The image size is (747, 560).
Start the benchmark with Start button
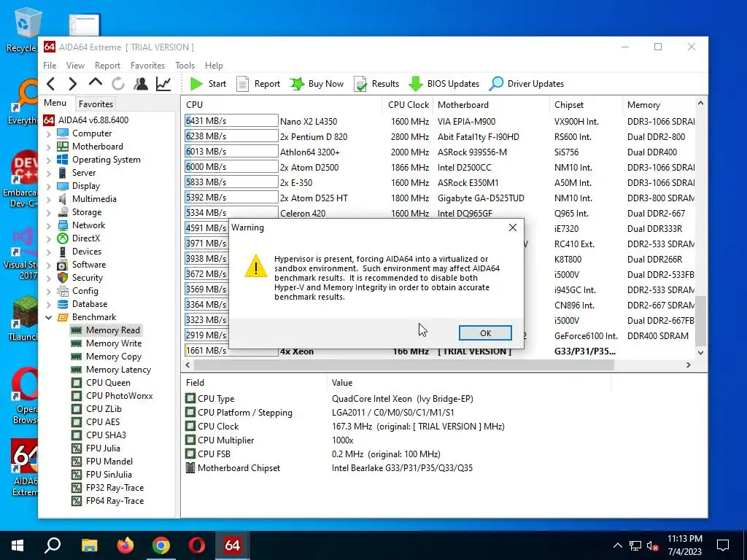[208, 84]
